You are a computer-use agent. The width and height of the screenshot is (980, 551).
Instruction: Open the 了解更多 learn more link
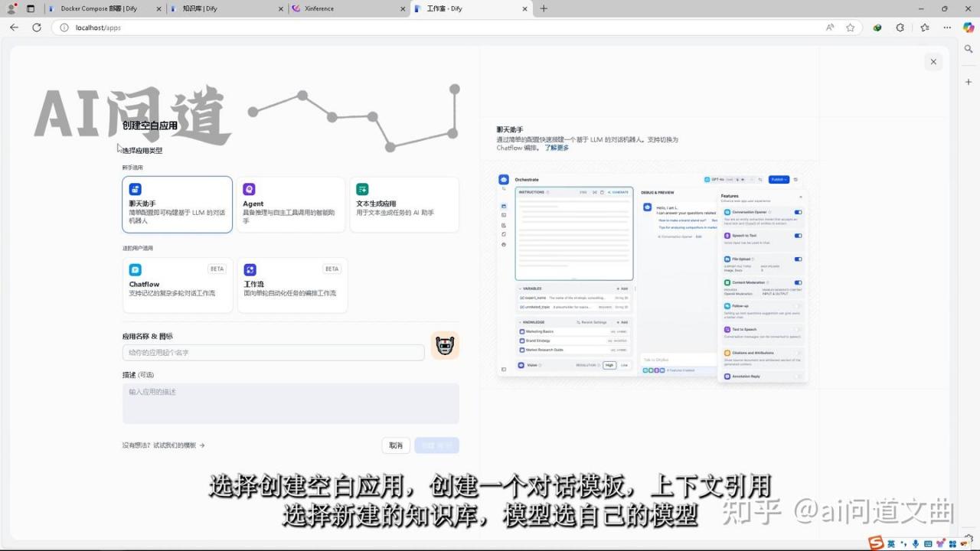(557, 148)
